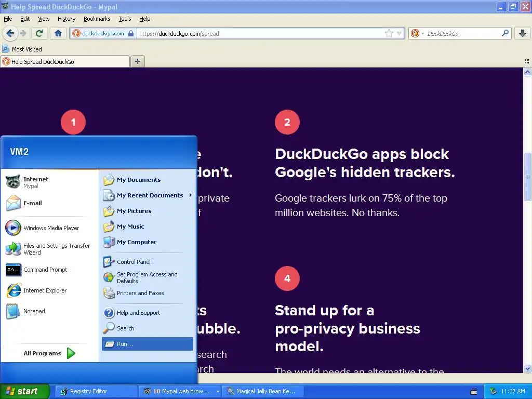The height and width of the screenshot is (399, 532).
Task: Click the page scrollbar down arrow
Action: [527, 368]
